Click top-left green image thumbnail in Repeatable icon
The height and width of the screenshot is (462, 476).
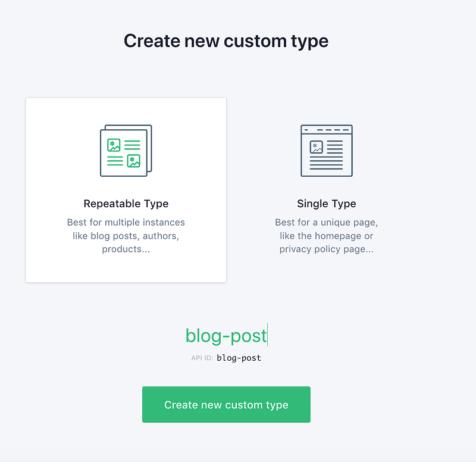click(114, 145)
